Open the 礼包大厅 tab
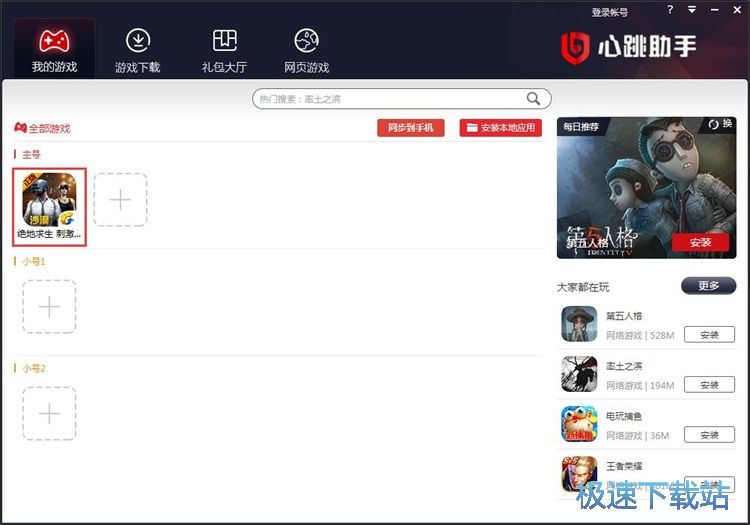Image resolution: width=750 pixels, height=525 pixels. (224, 50)
